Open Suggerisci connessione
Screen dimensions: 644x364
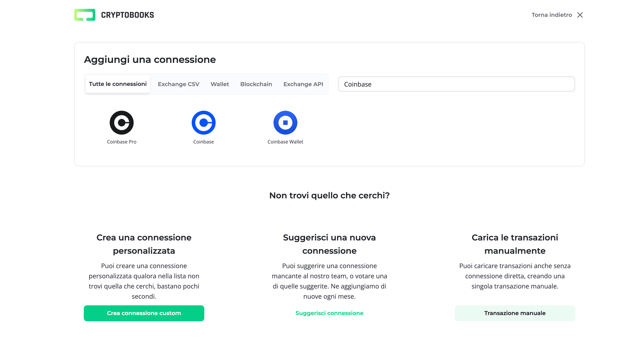(330, 313)
